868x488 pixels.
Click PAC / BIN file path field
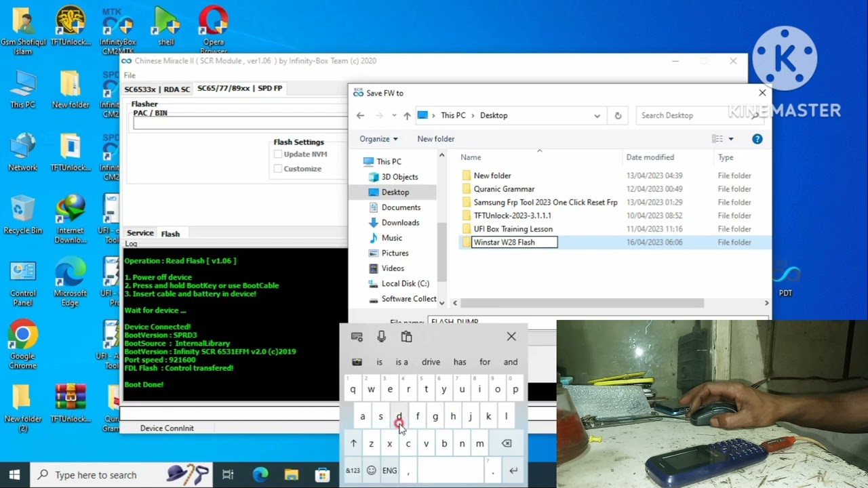click(240, 123)
